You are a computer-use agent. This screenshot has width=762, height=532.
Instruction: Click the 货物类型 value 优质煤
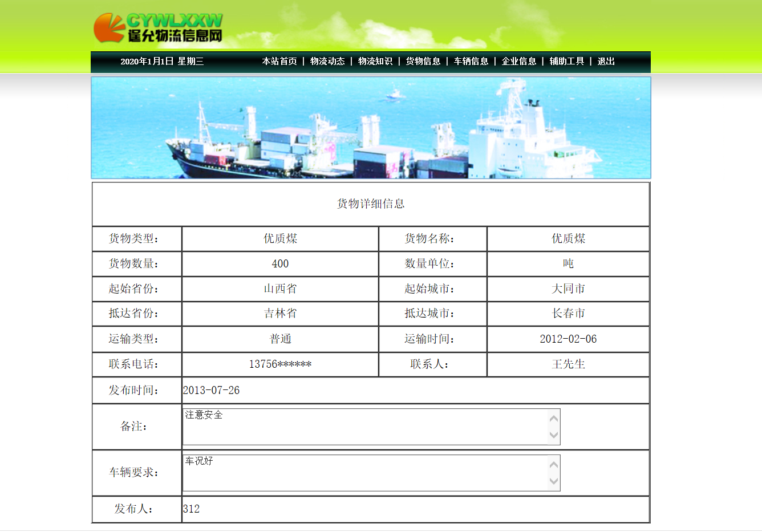[280, 238]
